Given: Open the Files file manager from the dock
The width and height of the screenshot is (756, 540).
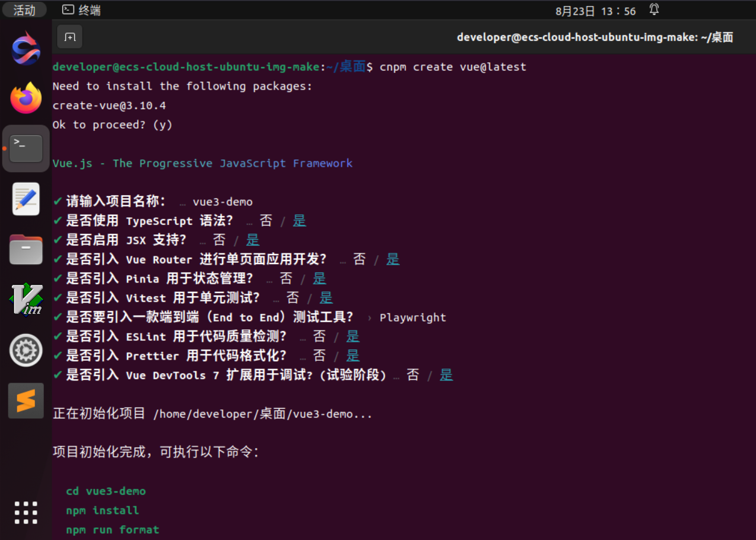Looking at the screenshot, I should click(x=26, y=249).
